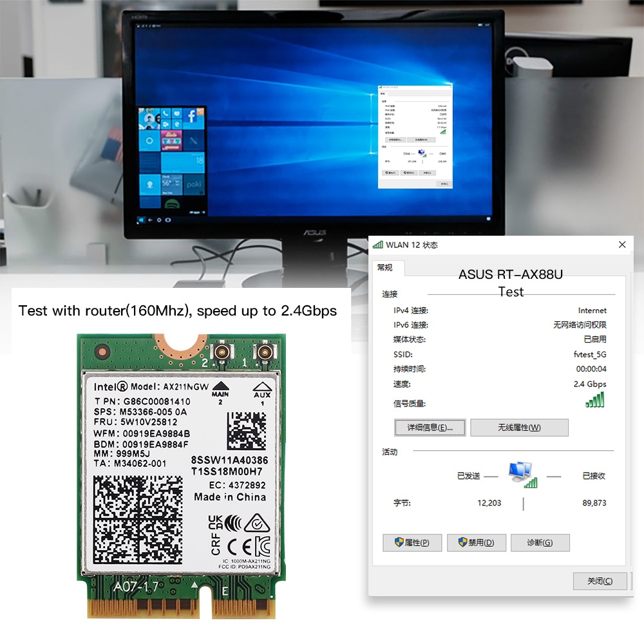The height and width of the screenshot is (644, 644).
Task: Close the WLAN 12 status window with X
Action: [622, 245]
